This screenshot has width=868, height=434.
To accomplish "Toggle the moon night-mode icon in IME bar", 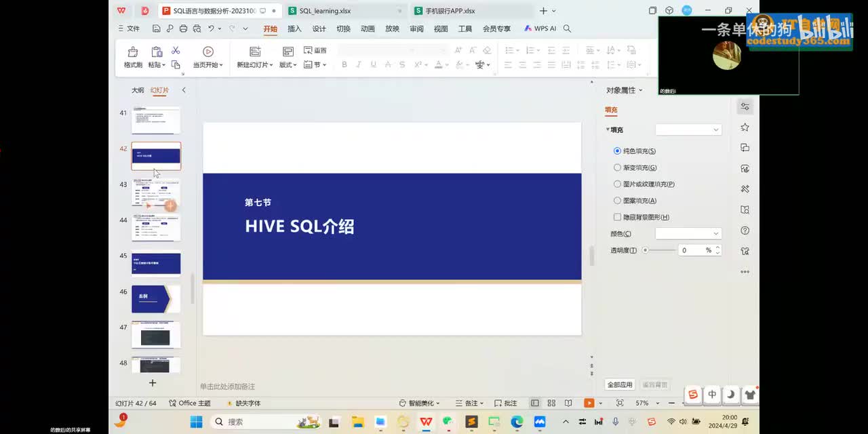I will pos(731,394).
